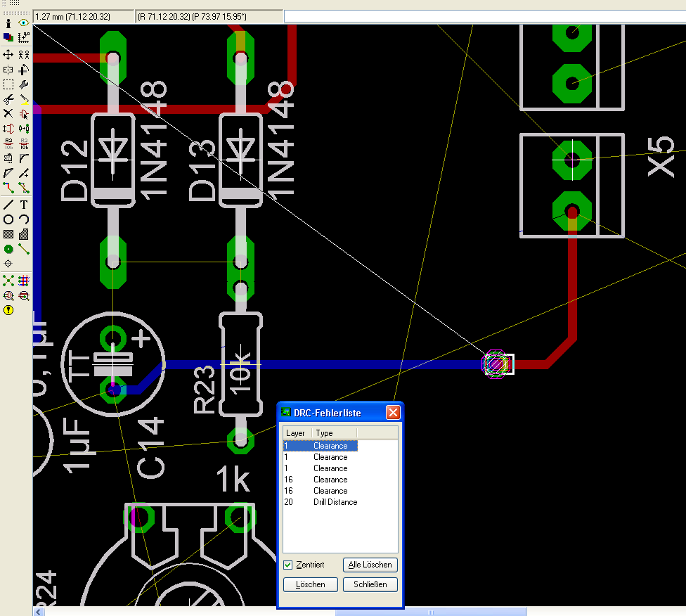The image size is (686, 616).
Task: Select the Optimize tool
Action: click(x=24, y=173)
